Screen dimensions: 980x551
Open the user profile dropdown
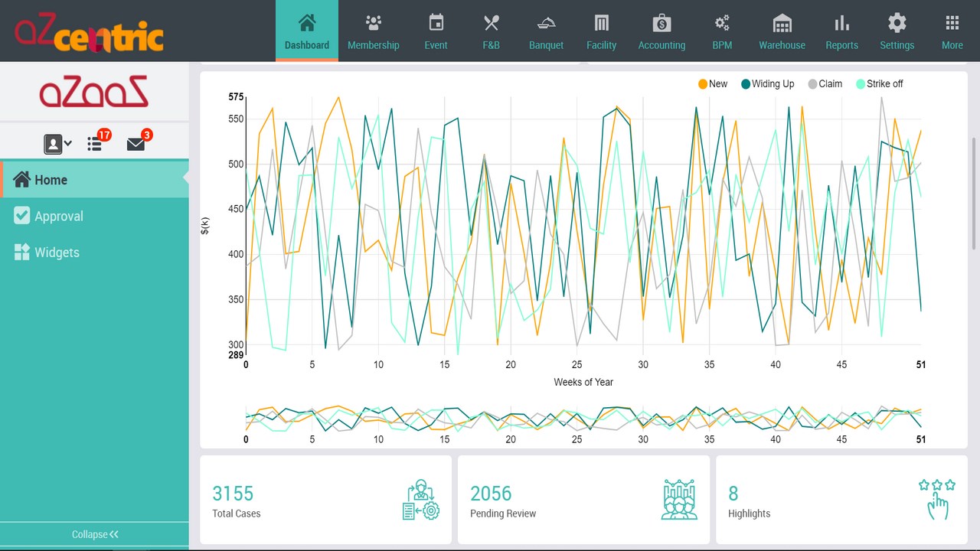coord(57,143)
